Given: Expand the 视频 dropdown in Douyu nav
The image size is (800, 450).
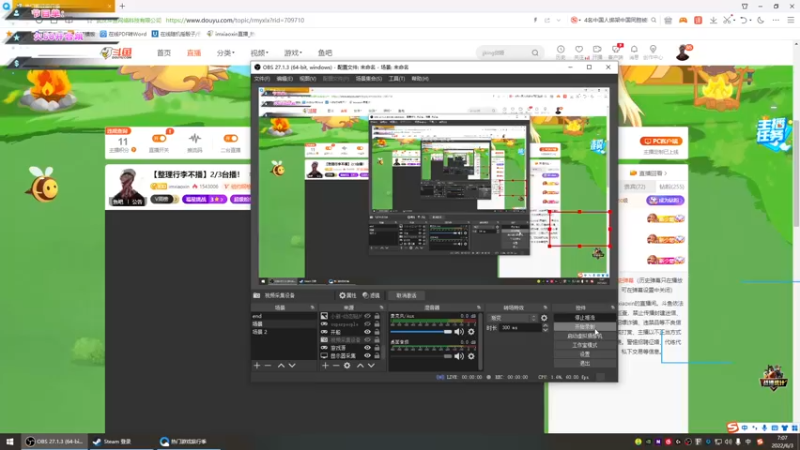Looking at the screenshot, I should [260, 53].
